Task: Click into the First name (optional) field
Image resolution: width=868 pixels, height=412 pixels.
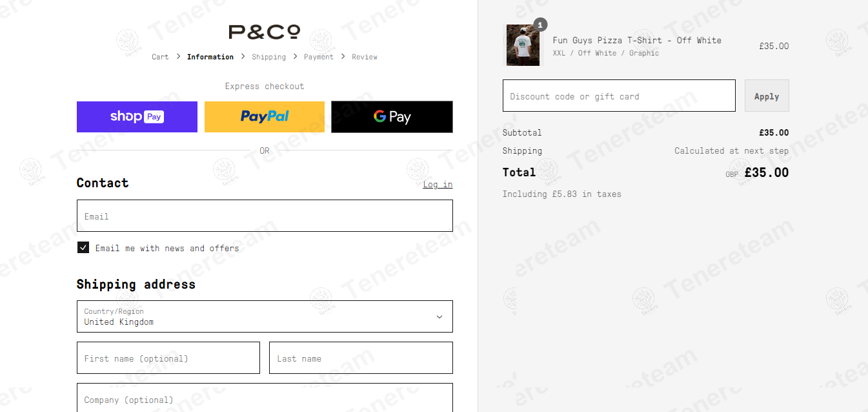Action: point(168,358)
